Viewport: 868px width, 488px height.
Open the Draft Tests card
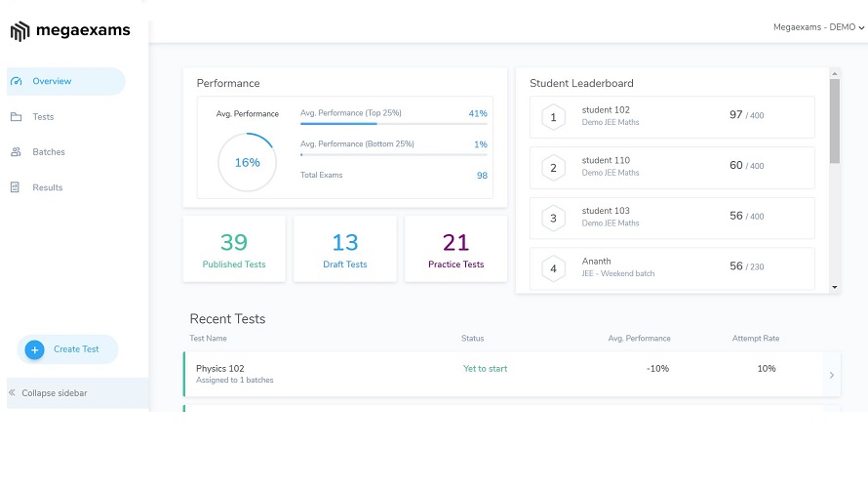point(345,250)
